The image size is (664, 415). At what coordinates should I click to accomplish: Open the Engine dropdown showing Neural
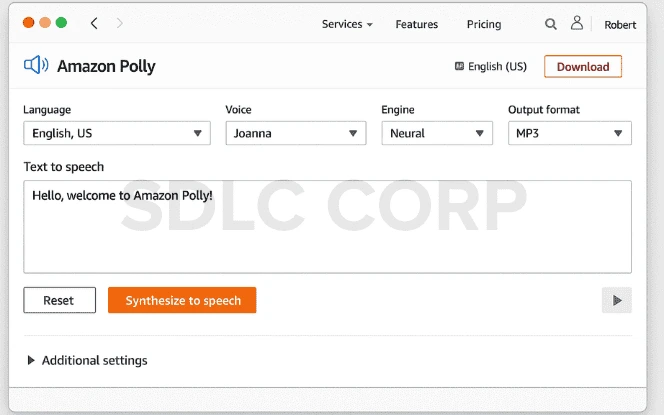point(437,133)
